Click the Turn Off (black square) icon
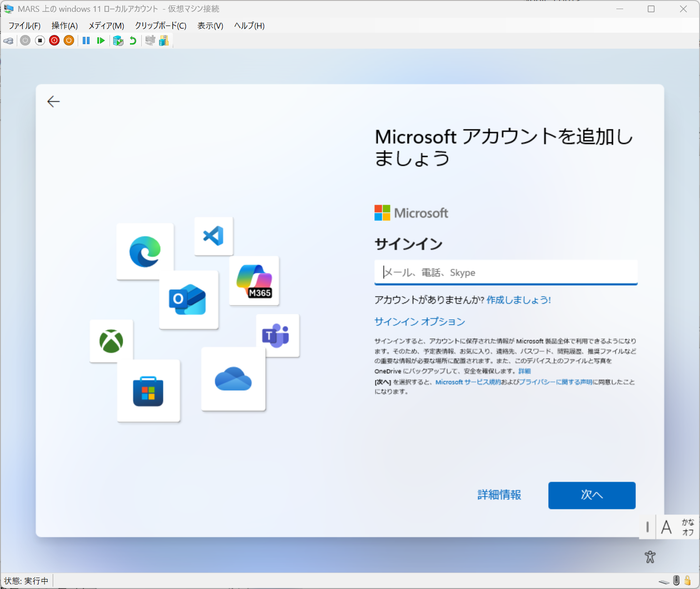 click(40, 41)
